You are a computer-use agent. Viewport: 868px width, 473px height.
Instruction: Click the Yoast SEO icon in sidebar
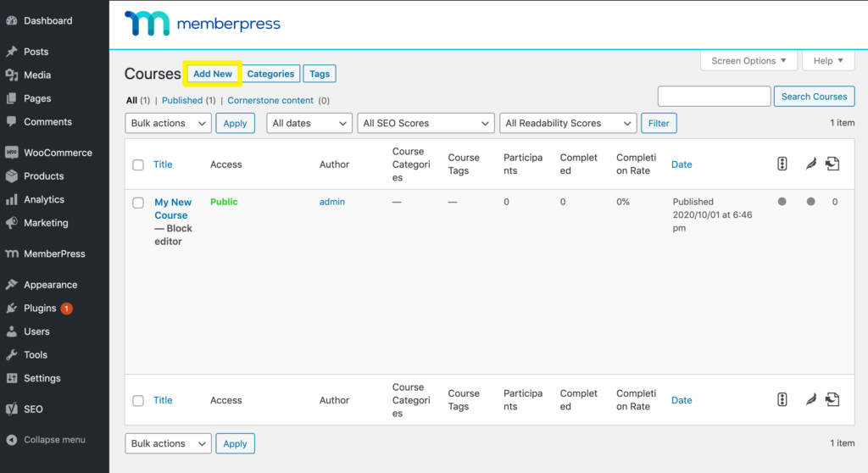point(12,409)
